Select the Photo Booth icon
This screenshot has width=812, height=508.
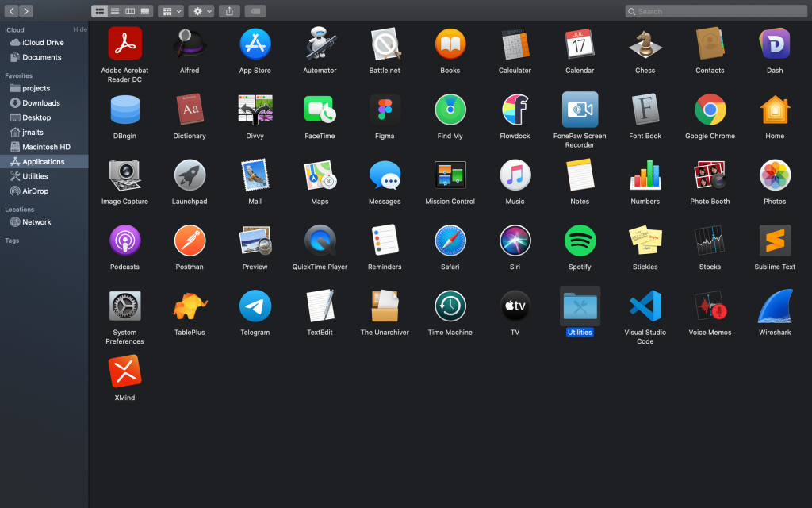click(710, 175)
